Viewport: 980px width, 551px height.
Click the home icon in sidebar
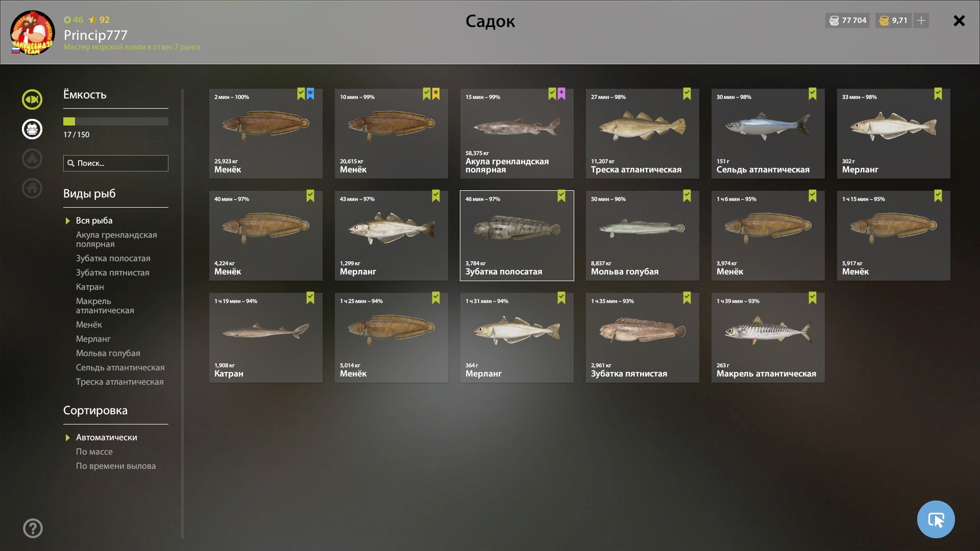(32, 188)
